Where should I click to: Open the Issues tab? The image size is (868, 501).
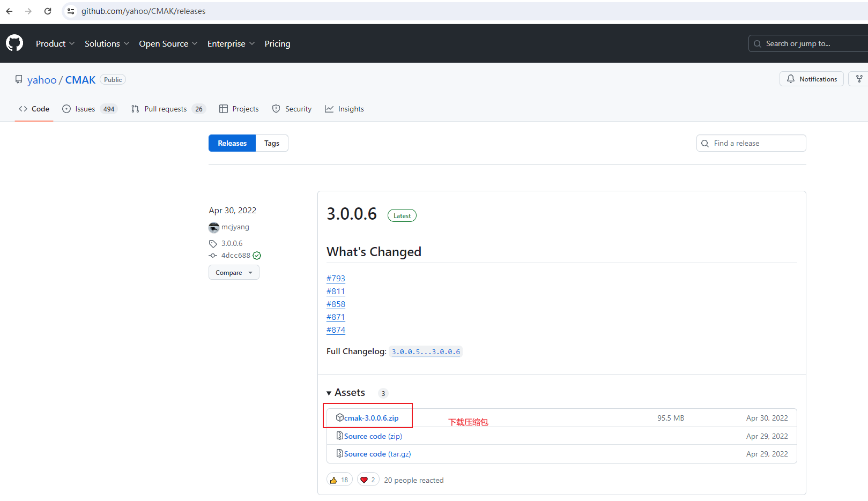pyautogui.click(x=90, y=109)
